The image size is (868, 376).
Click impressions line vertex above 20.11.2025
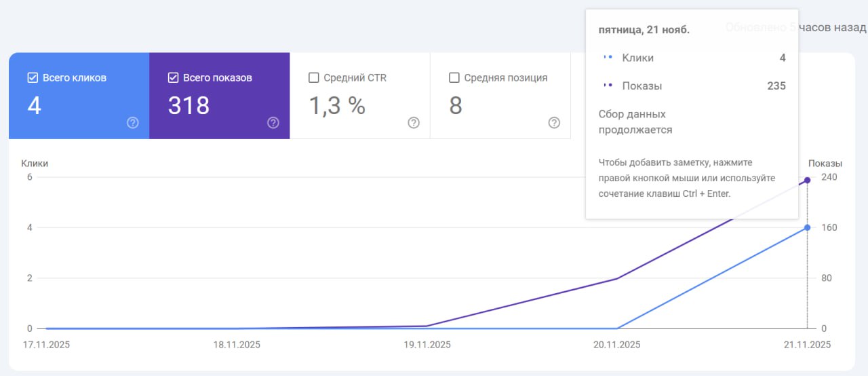coord(616,278)
